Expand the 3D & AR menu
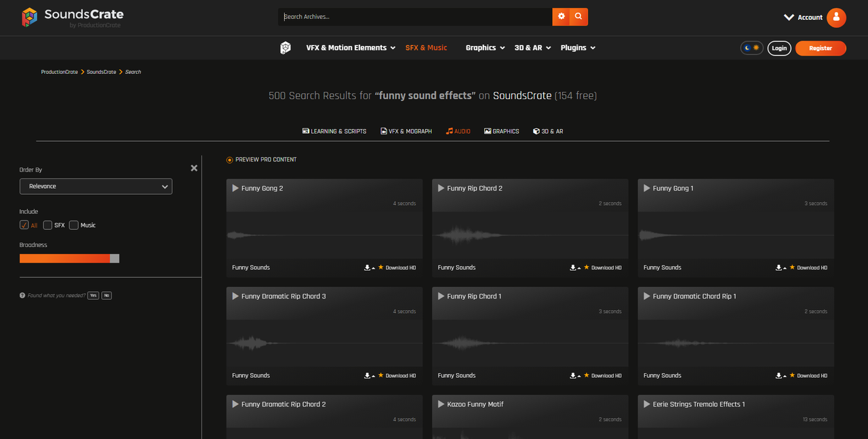 [x=532, y=47]
